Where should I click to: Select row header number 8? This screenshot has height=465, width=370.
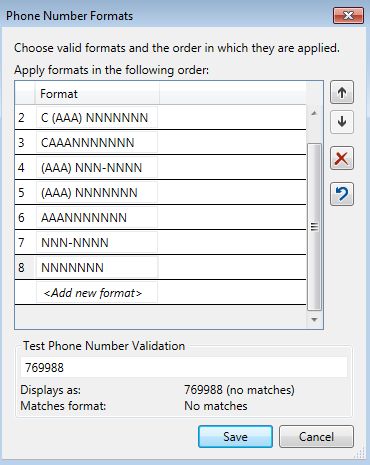tap(25, 268)
